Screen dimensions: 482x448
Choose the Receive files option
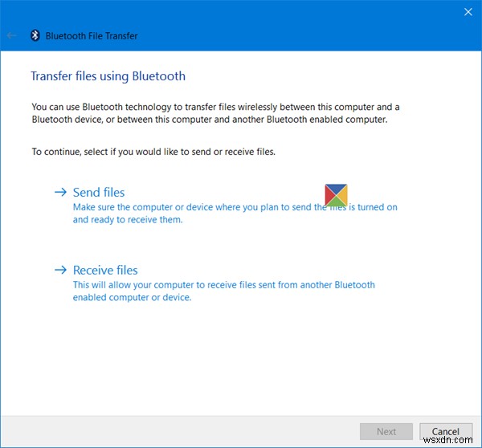pyautogui.click(x=105, y=270)
